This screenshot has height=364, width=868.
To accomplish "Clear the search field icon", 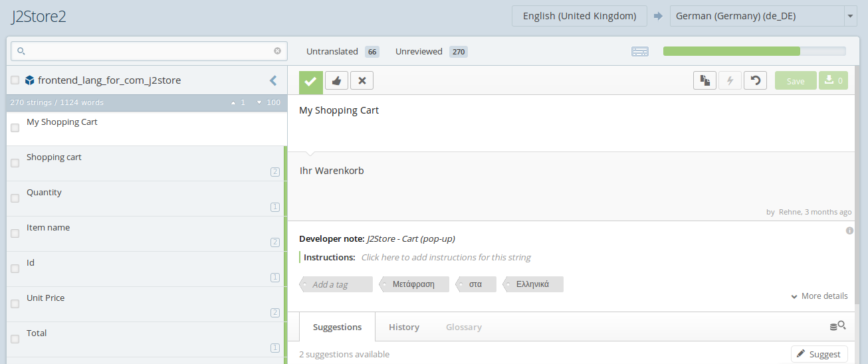I will (277, 51).
